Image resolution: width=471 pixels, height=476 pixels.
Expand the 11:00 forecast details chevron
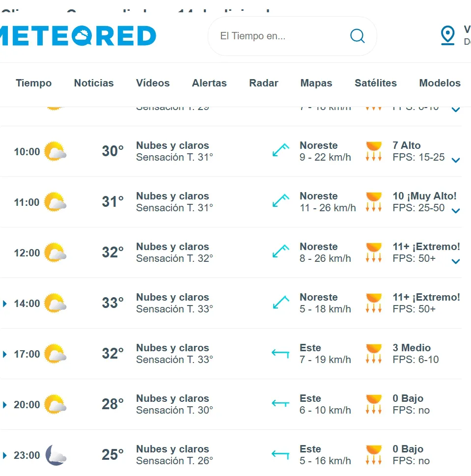[456, 211]
